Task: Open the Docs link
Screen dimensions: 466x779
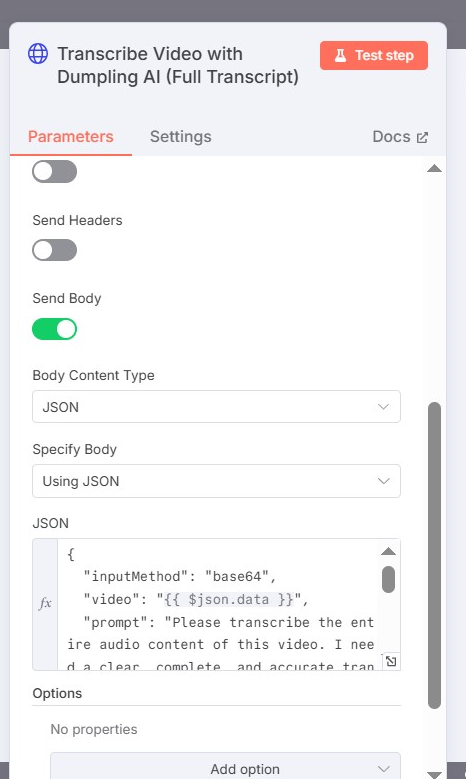Action: 400,137
